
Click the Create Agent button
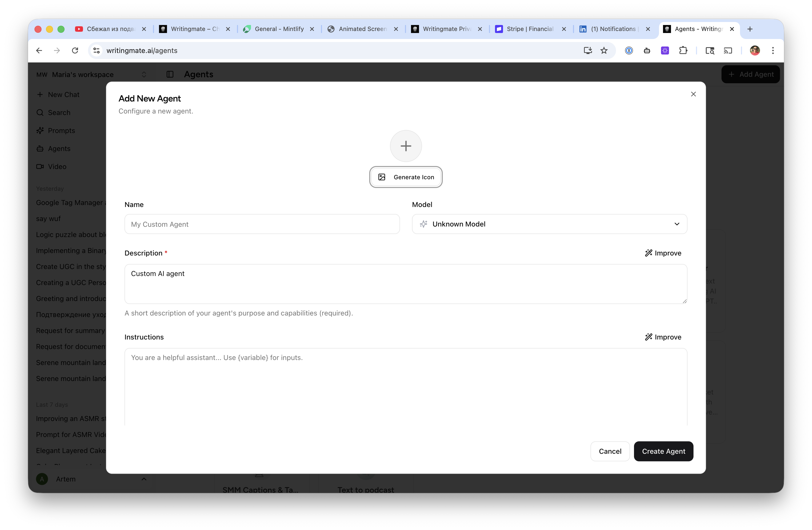click(x=663, y=451)
